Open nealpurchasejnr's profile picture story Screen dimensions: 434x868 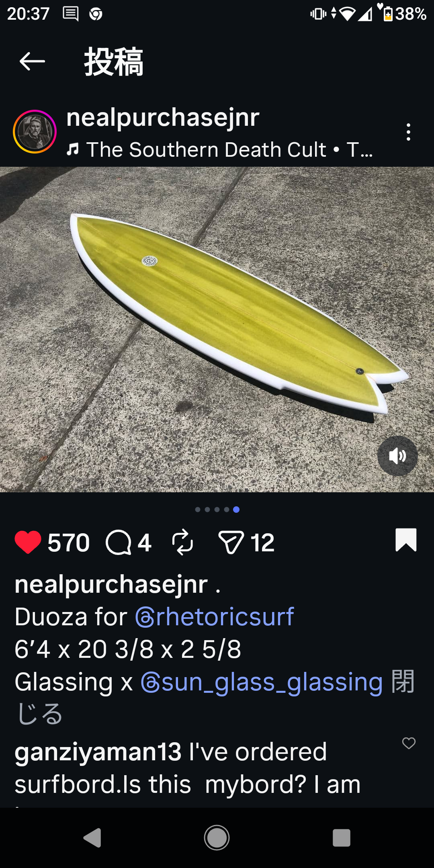click(x=35, y=131)
